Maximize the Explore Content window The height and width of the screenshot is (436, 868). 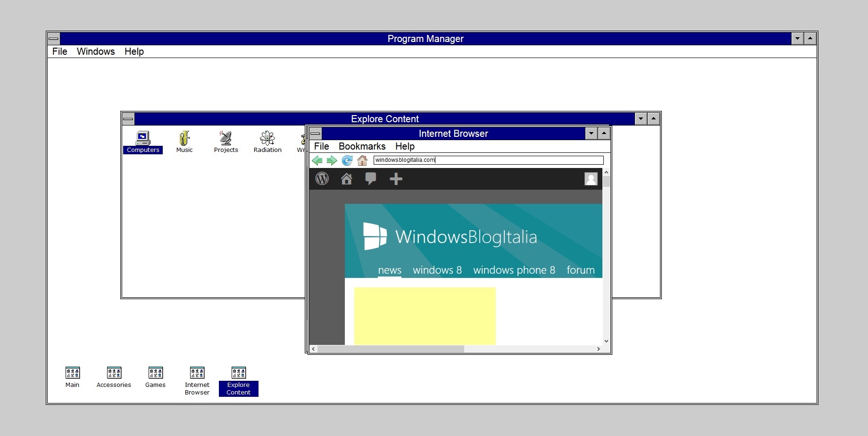(x=653, y=119)
